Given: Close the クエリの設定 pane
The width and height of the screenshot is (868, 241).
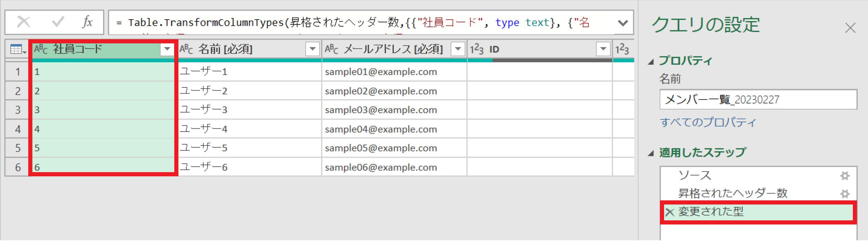Looking at the screenshot, I should click(850, 28).
